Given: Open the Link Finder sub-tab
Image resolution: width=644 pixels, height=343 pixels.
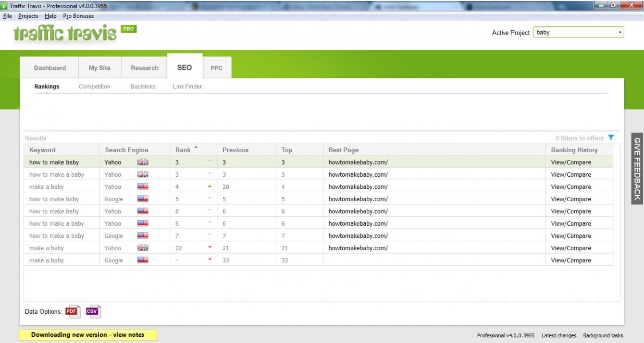Looking at the screenshot, I should point(187,86).
